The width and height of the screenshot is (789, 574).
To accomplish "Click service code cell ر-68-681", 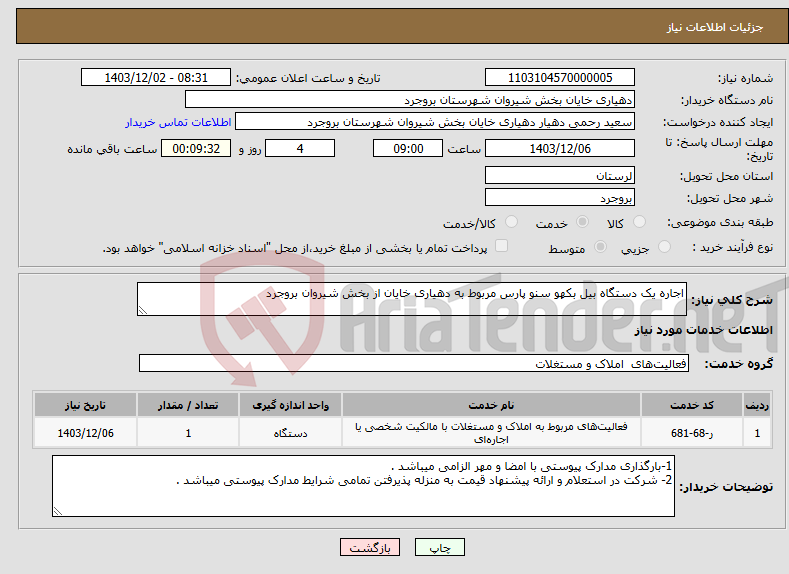I will click(691, 433).
